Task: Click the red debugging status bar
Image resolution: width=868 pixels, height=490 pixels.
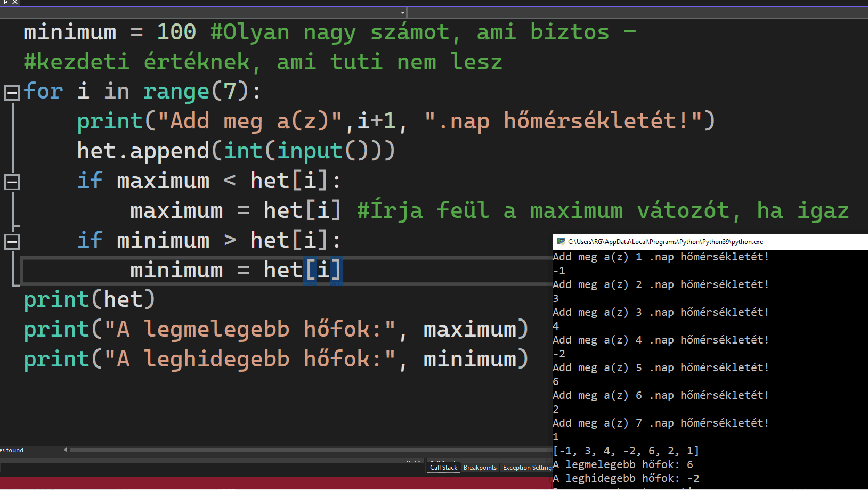Action: click(266, 483)
